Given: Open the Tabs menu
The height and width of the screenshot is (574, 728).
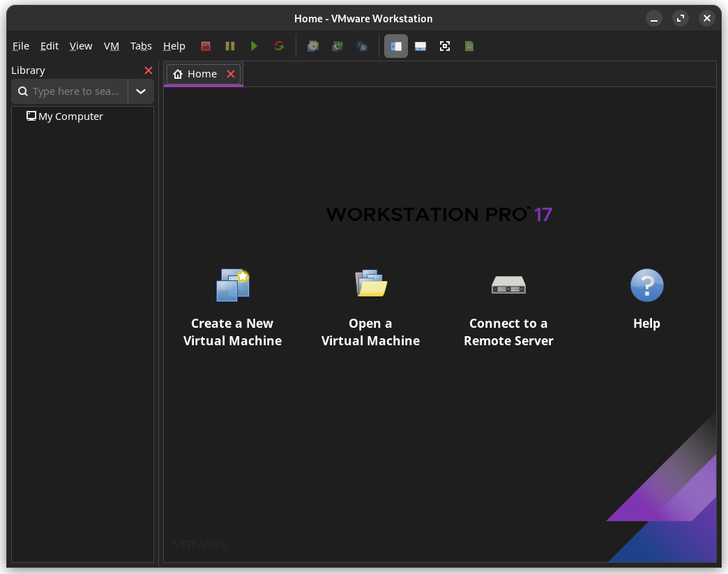Looking at the screenshot, I should click(x=141, y=46).
